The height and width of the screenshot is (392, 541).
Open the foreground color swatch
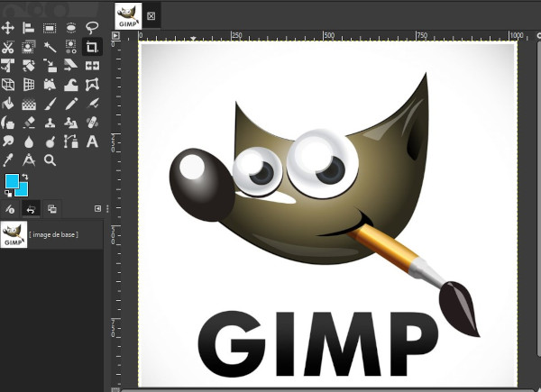(11, 180)
